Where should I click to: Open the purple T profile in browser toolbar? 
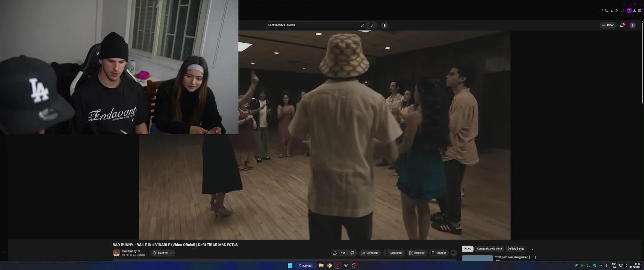point(629,10)
